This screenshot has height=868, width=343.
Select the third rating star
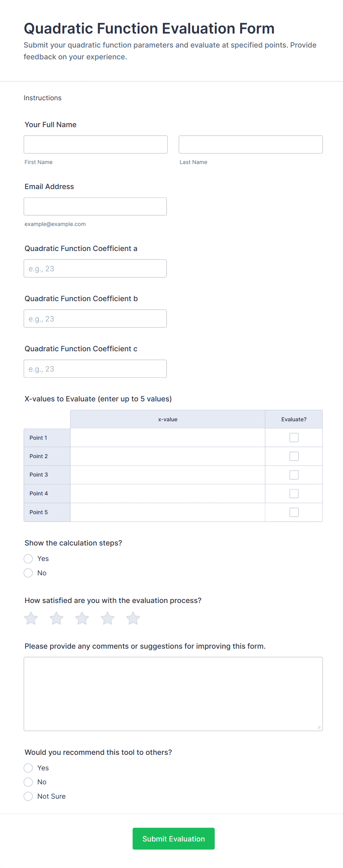click(82, 618)
